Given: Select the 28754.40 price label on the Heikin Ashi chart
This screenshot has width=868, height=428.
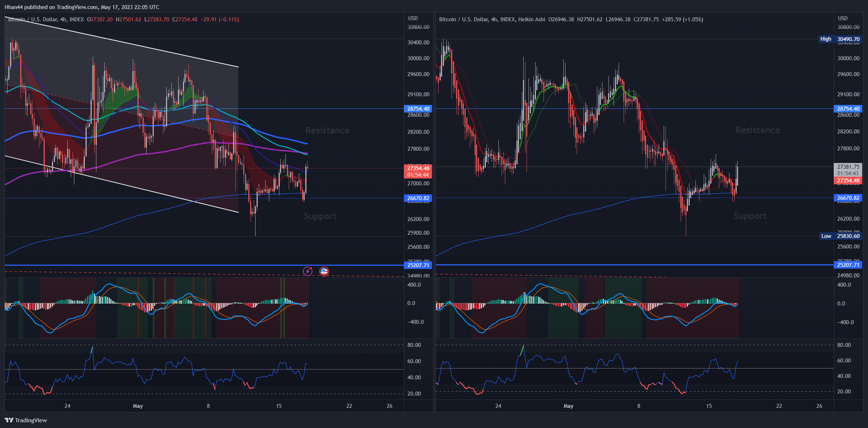Looking at the screenshot, I should point(848,109).
